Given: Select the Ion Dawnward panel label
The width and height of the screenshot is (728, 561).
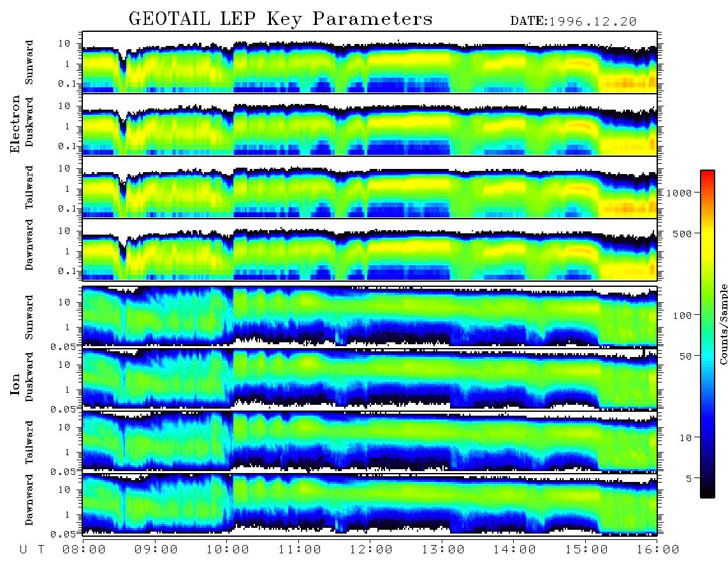Looking at the screenshot, I should tap(29, 499).
